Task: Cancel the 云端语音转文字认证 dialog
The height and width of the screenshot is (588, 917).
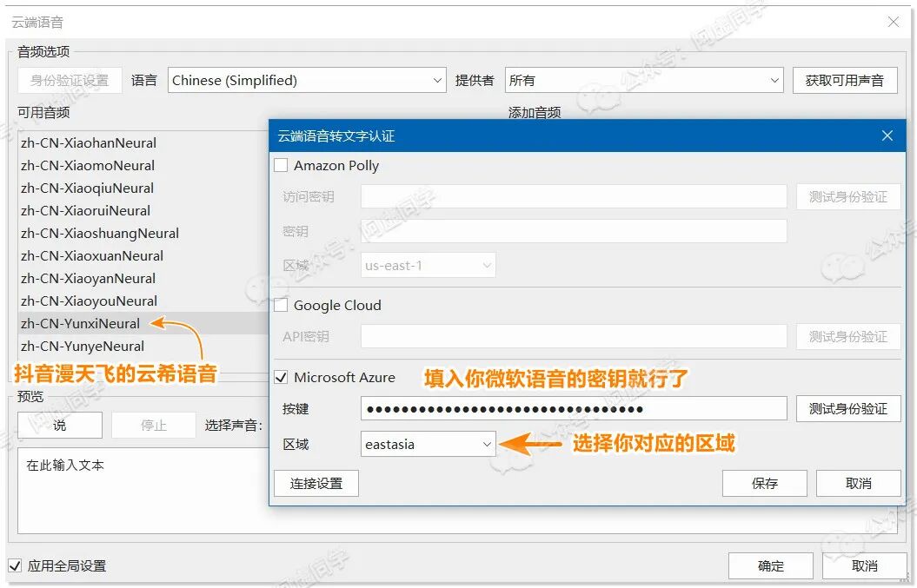Action: pos(859,484)
